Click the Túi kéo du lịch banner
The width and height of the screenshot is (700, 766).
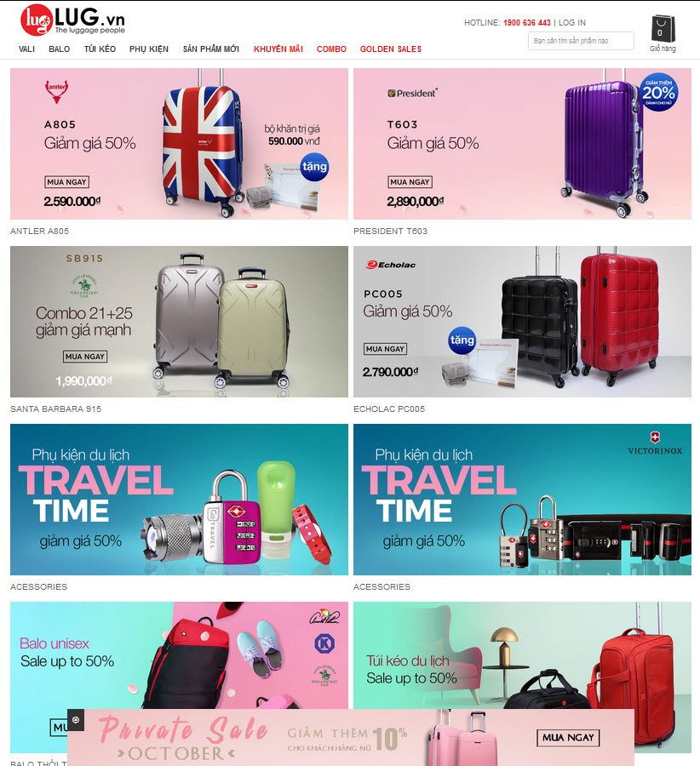tap(522, 655)
